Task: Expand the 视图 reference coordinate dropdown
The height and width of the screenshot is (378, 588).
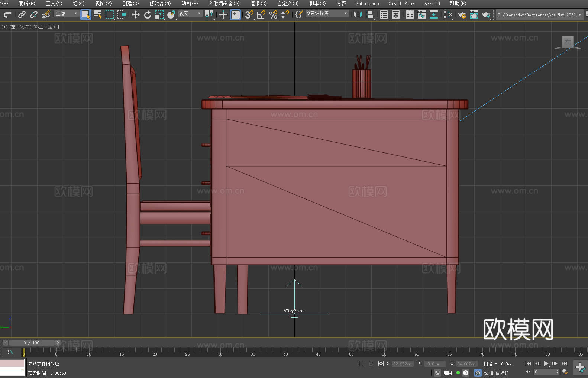Action: coord(190,13)
